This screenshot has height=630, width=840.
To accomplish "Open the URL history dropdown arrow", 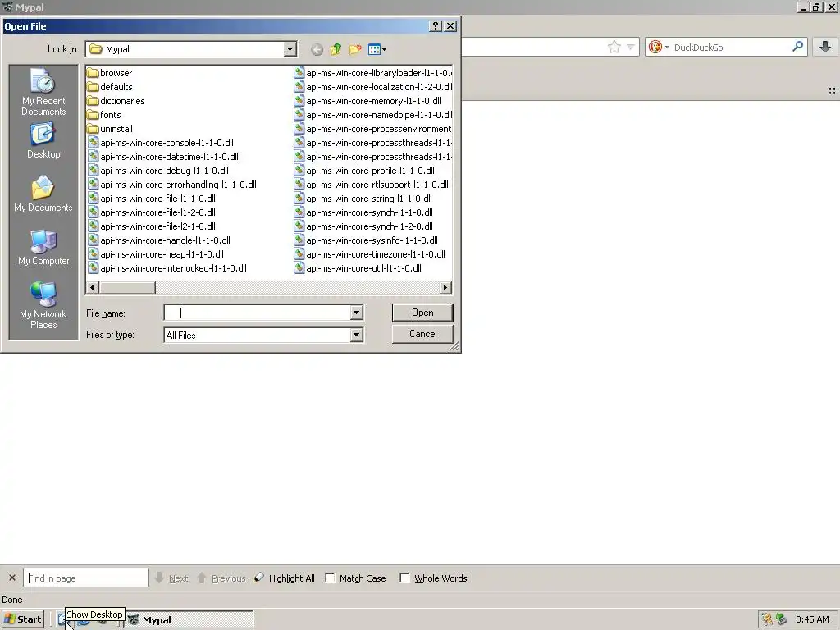I will pos(631,47).
